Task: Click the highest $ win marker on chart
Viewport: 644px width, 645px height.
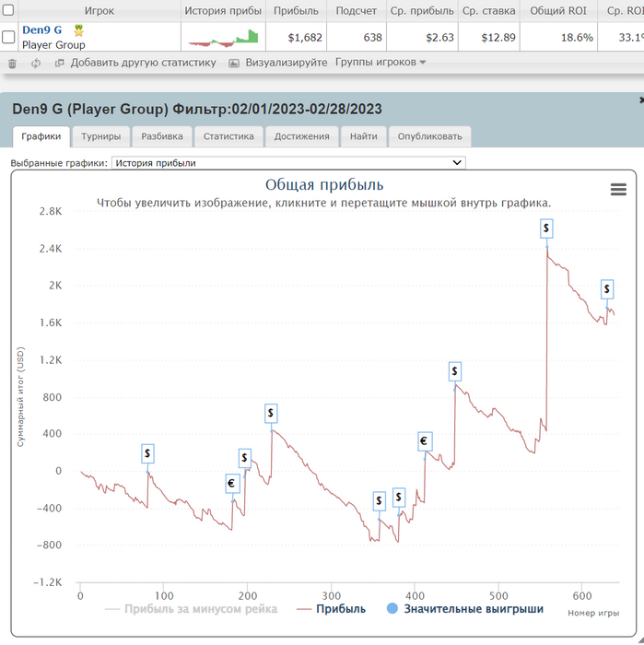Action: click(x=547, y=228)
